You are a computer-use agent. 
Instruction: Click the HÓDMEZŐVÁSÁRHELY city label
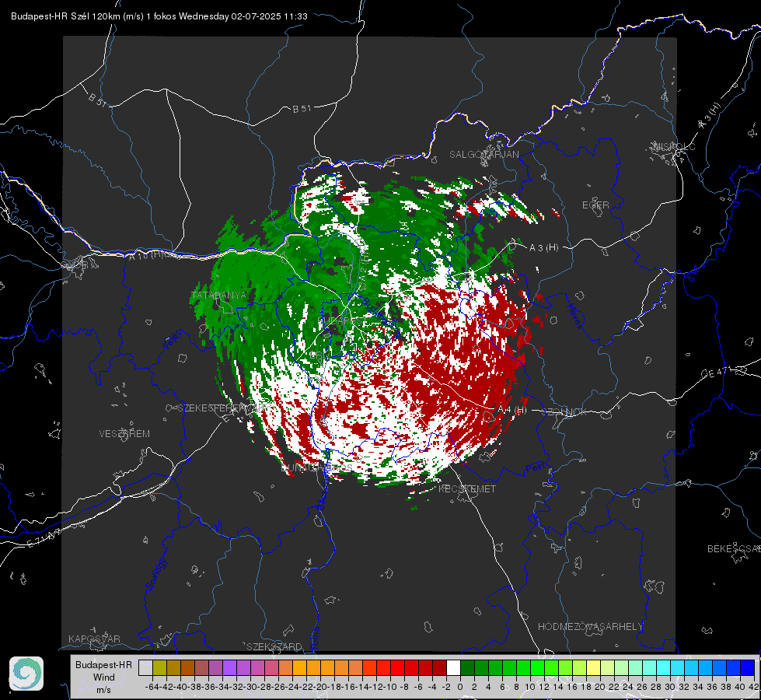pos(590,627)
